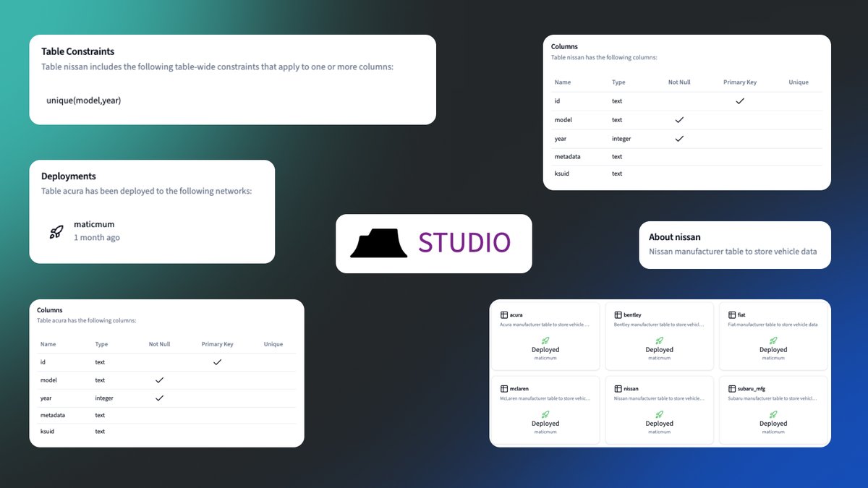Click the 'year' row name in the acura columns table
Image resolution: width=868 pixels, height=488 pixels.
coord(46,398)
